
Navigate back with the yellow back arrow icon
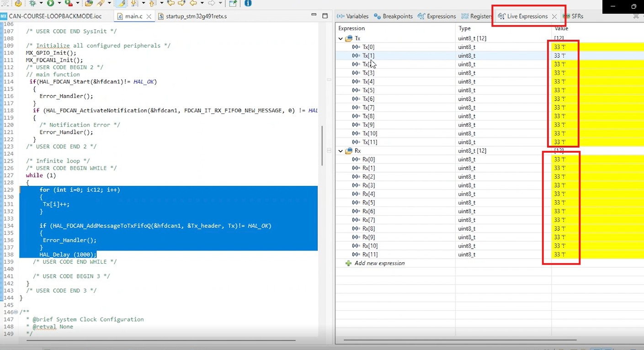click(193, 5)
